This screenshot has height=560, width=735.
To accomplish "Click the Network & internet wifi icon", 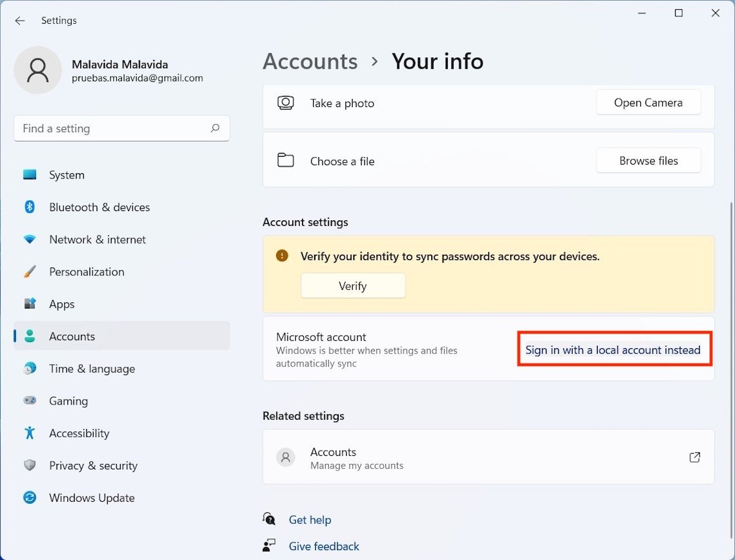I will coord(29,239).
